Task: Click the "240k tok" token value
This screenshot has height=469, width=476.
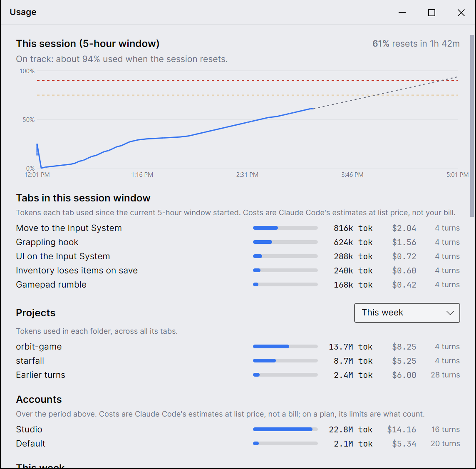Action: [x=353, y=270]
